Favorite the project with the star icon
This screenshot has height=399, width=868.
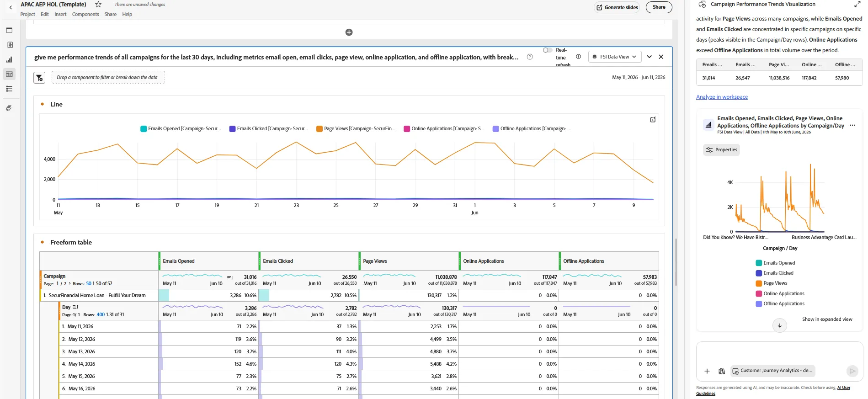click(98, 5)
